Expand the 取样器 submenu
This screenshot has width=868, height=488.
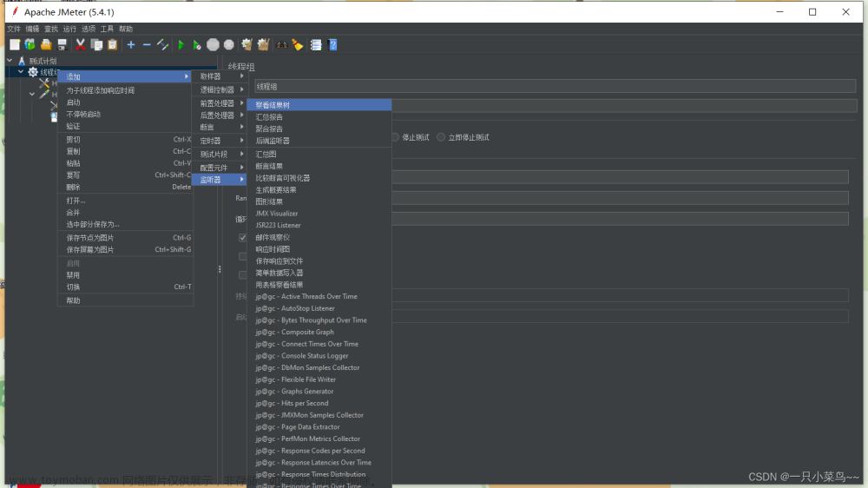tap(220, 76)
